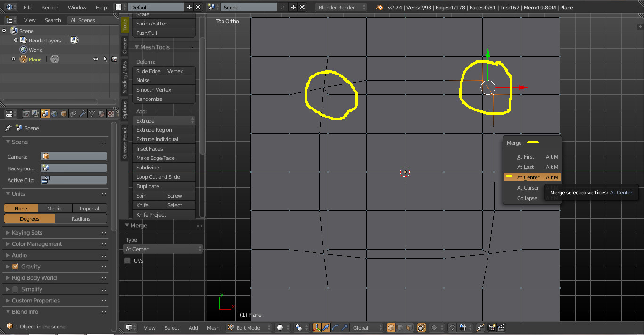
Task: Open Merge Type dropdown showing At Center
Action: coord(163,249)
